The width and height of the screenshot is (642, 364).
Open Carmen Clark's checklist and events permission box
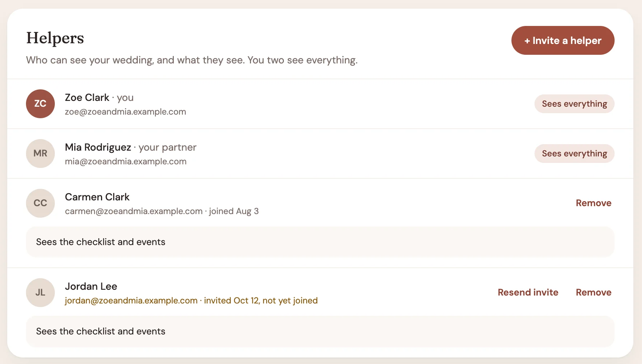click(x=320, y=242)
